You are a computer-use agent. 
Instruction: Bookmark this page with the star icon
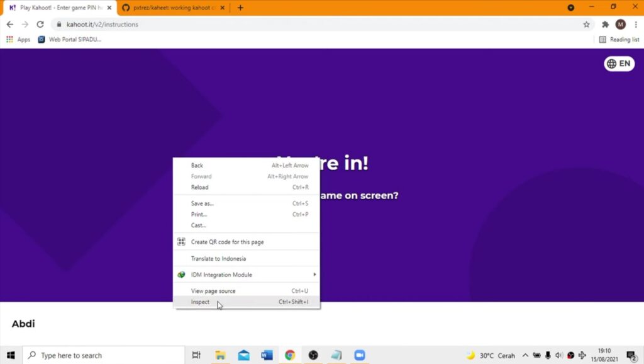(587, 25)
